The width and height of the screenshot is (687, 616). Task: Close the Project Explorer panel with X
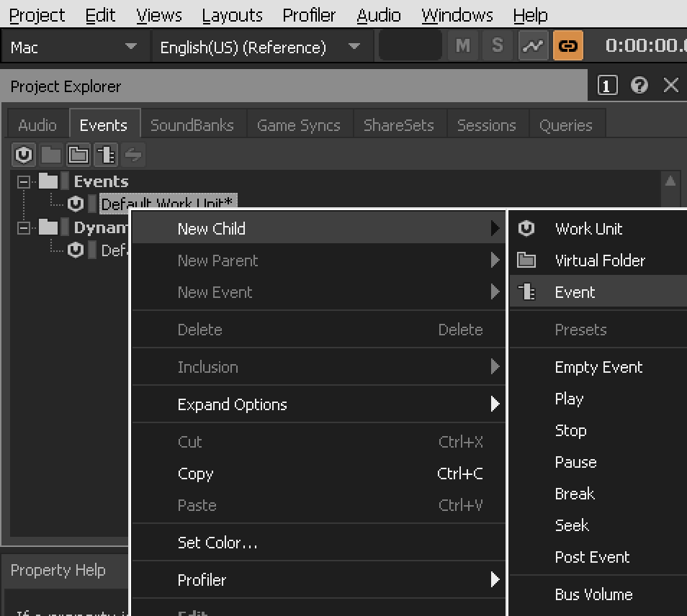pyautogui.click(x=670, y=85)
